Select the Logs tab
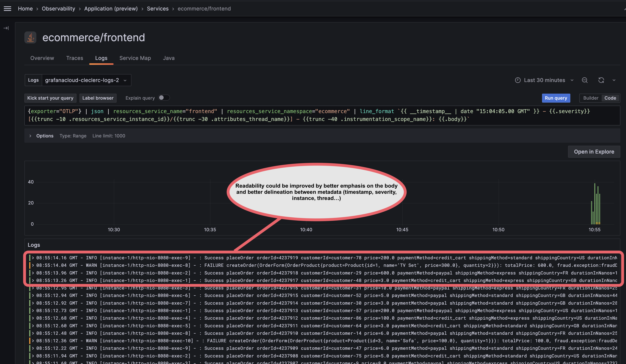 point(101,58)
